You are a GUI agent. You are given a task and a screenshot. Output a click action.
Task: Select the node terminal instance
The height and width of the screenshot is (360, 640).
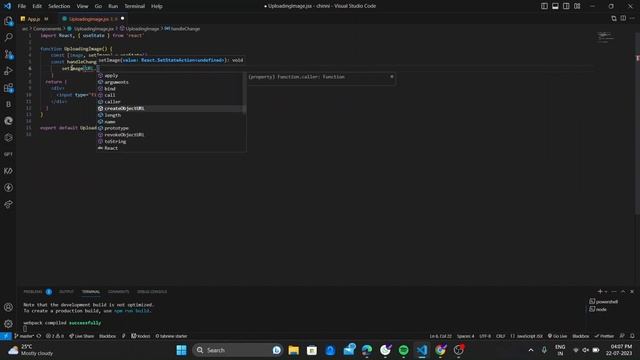pyautogui.click(x=598, y=309)
